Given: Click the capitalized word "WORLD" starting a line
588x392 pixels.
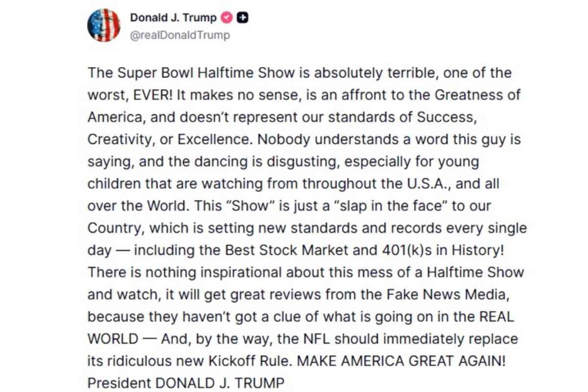Looking at the screenshot, I should (x=113, y=339).
